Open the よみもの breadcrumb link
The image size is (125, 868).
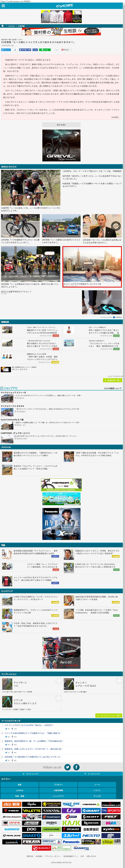[11, 26]
